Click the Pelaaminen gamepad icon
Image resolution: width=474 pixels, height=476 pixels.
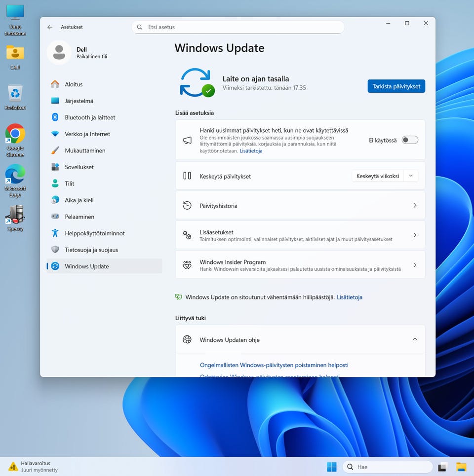[55, 217]
